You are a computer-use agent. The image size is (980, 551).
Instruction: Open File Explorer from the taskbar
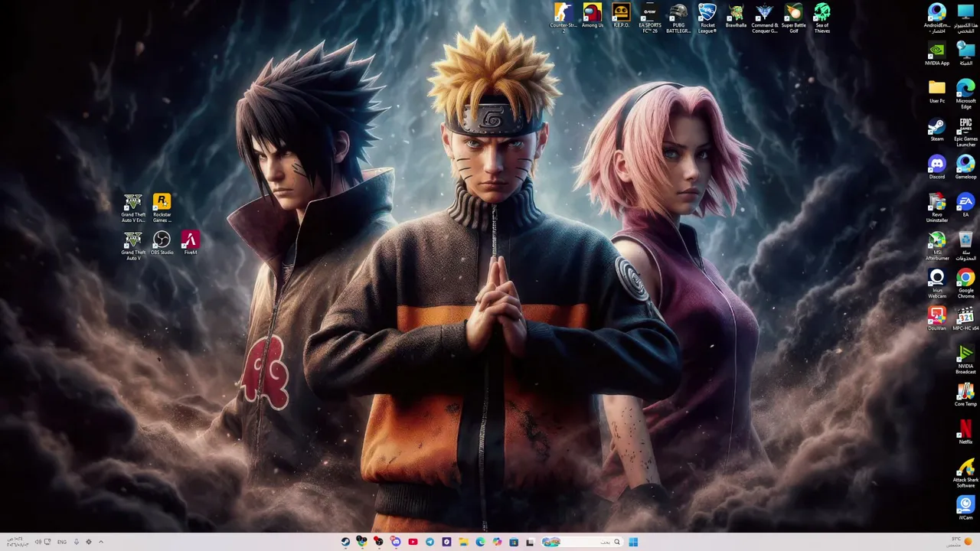point(463,542)
